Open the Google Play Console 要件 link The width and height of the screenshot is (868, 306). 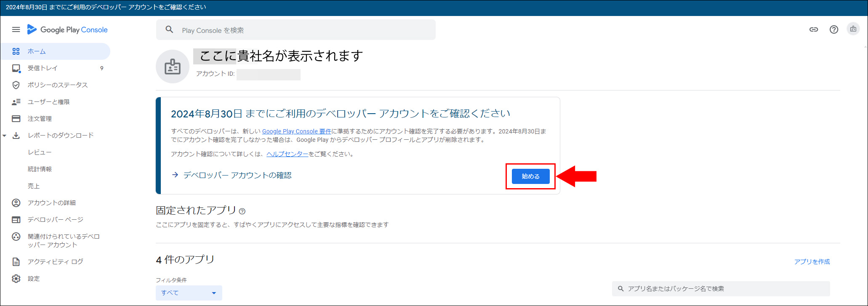click(296, 131)
